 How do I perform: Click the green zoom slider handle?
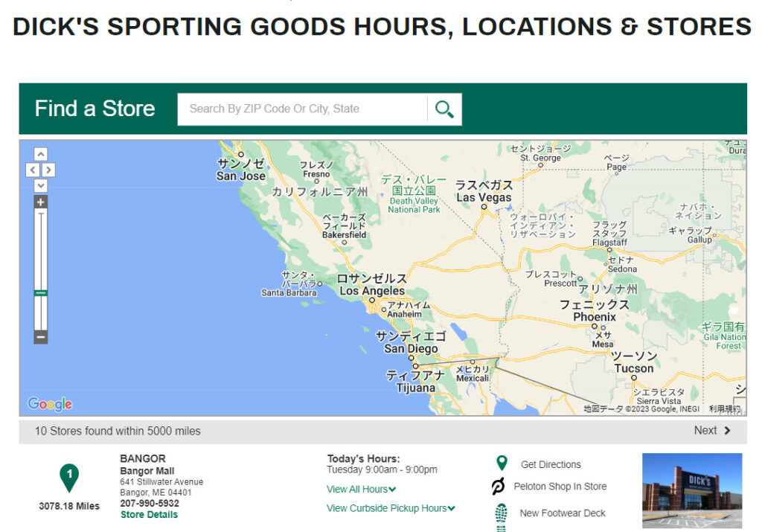point(41,293)
